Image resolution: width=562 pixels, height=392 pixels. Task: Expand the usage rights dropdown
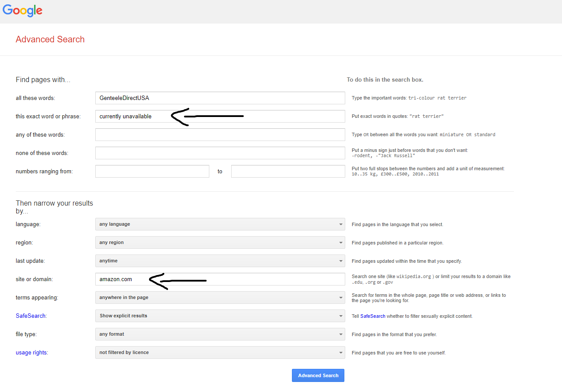tap(220, 353)
